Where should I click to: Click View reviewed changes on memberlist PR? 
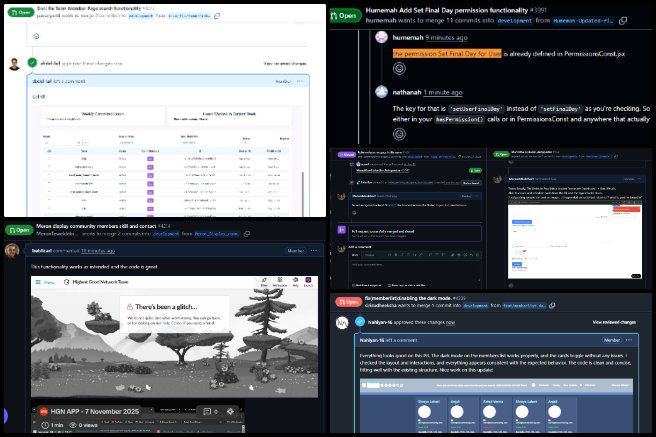(614, 322)
